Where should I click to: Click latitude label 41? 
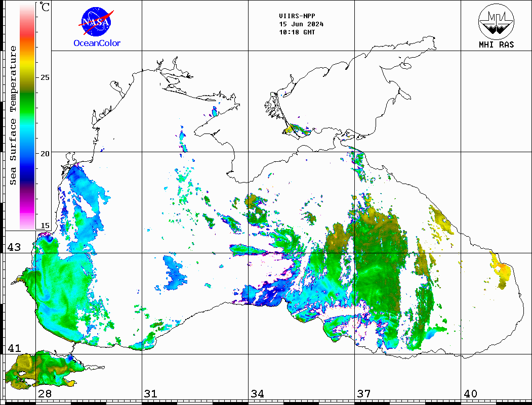pos(14,348)
